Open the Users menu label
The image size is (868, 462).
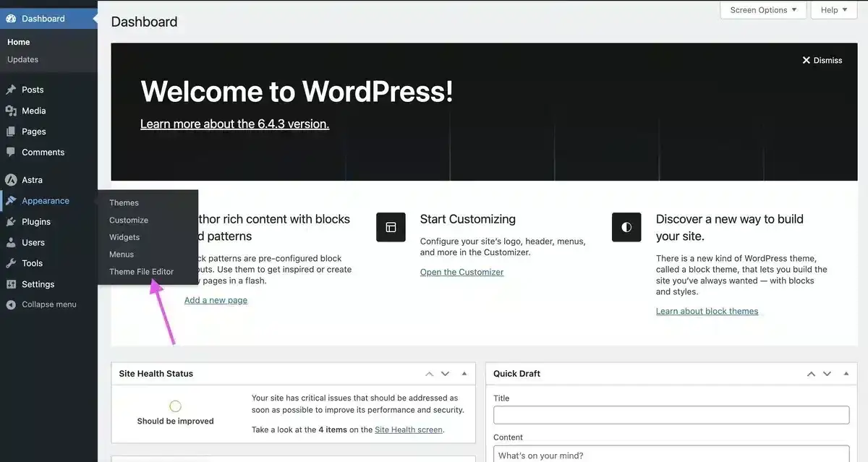tap(33, 243)
